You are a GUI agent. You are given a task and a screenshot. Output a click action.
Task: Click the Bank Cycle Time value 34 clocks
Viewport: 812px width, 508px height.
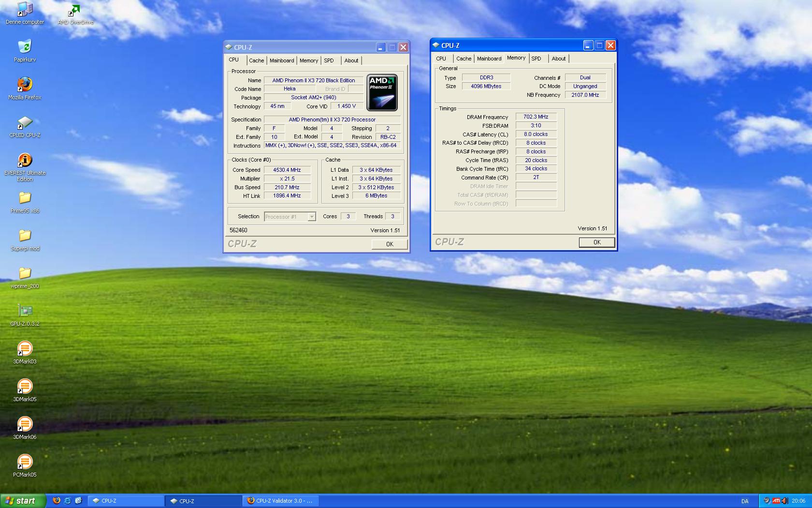(536, 169)
